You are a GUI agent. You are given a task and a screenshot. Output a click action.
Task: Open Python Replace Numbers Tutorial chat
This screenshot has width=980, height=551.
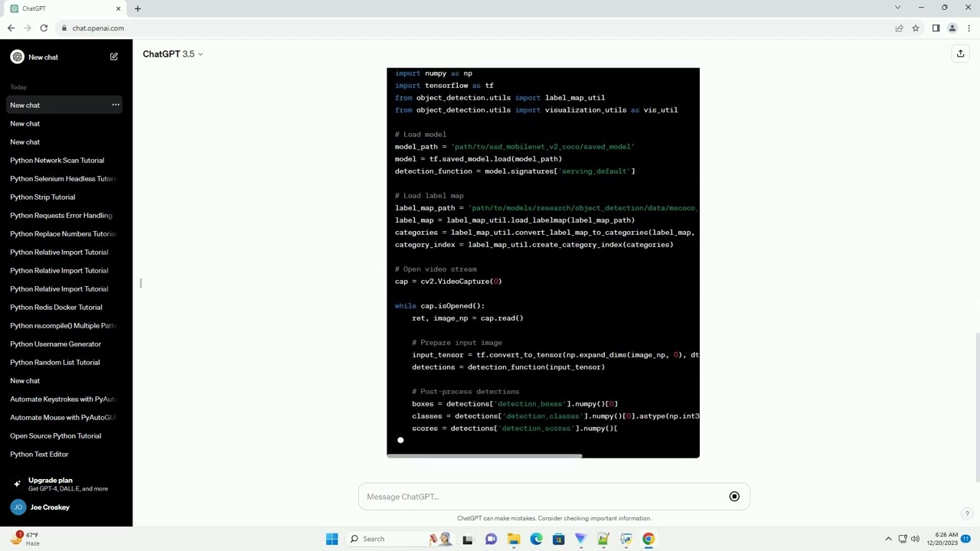point(63,233)
